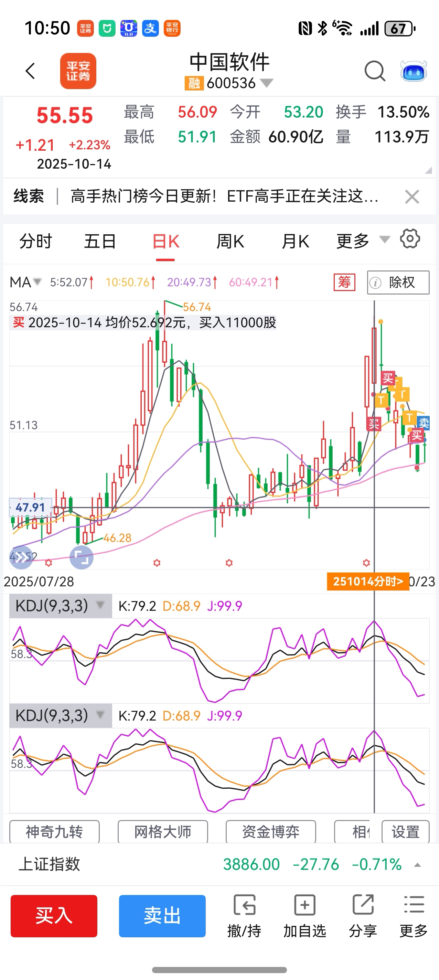Expand quote details corner triangle
The width and height of the screenshot is (439, 980).
click(x=428, y=170)
